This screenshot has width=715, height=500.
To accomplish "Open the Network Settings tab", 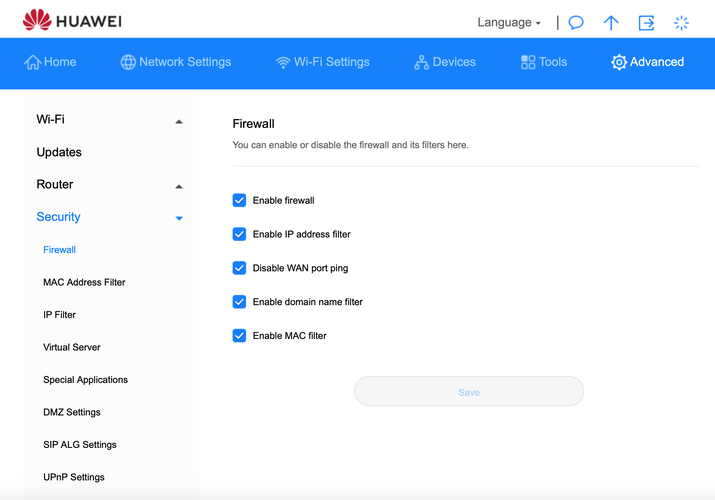I will (x=176, y=62).
